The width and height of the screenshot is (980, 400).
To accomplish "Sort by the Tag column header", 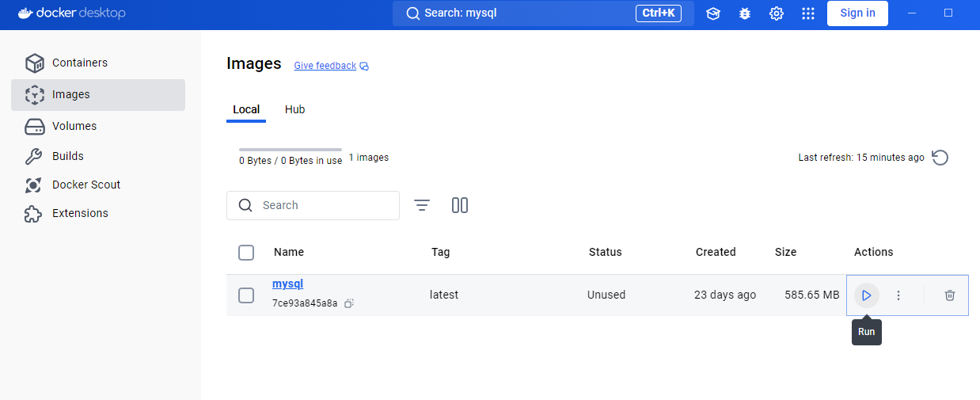I will 441,252.
